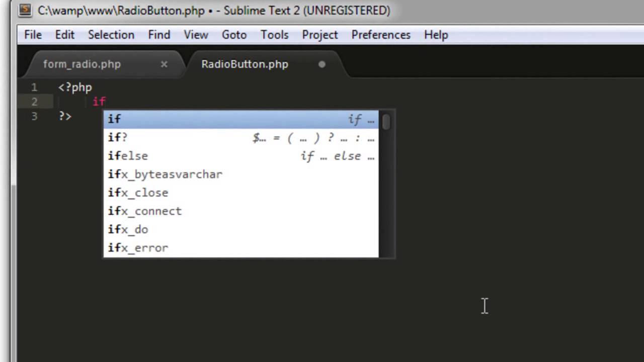Choose the 'if?' ternary snippet suggestion
This screenshot has height=362, width=644.
point(241,137)
